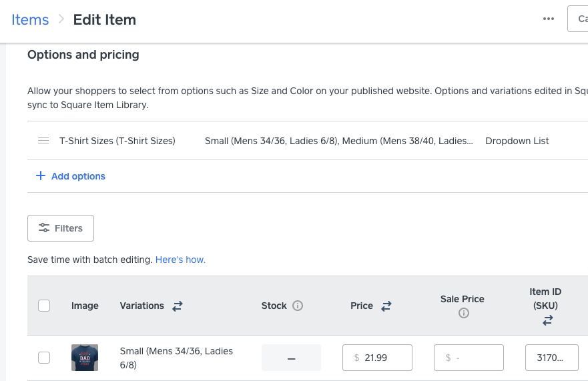
Task: Open the Filters button
Action: click(x=61, y=228)
